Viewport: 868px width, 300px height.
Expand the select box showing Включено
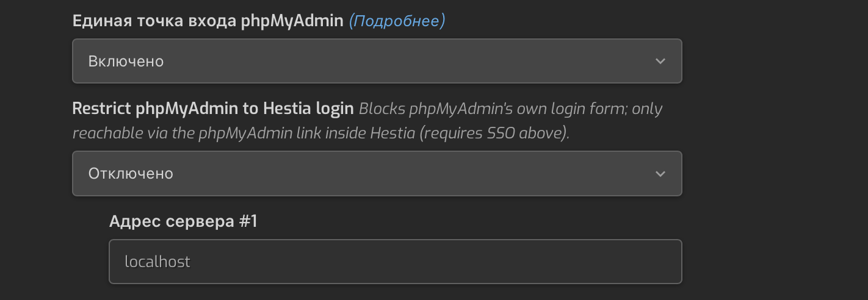point(377,61)
